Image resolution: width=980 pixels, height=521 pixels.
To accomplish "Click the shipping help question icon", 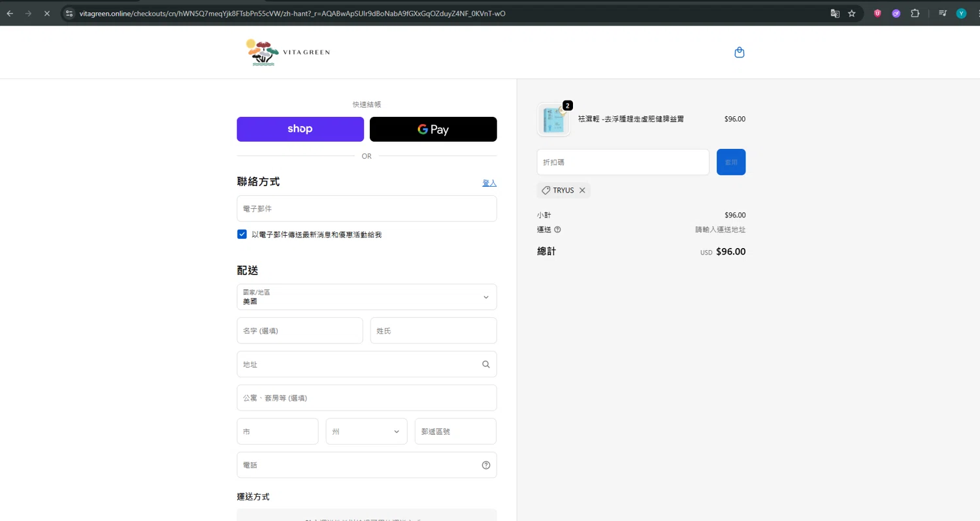I will (x=557, y=229).
